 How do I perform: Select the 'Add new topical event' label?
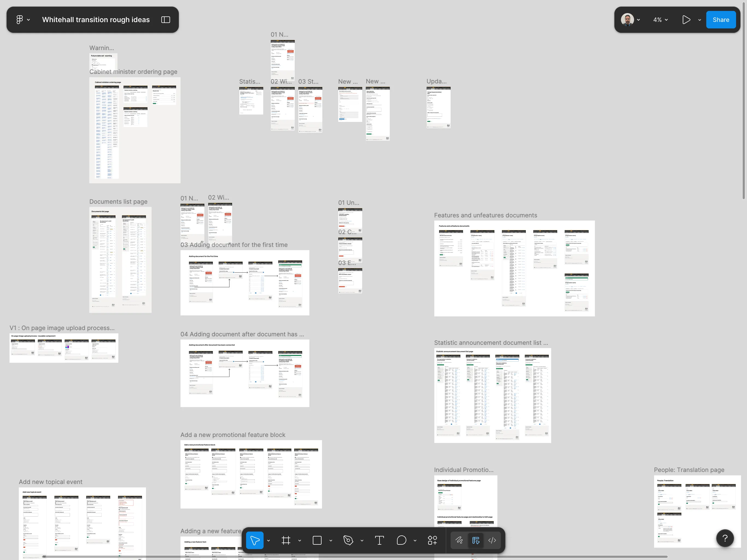coord(50,482)
